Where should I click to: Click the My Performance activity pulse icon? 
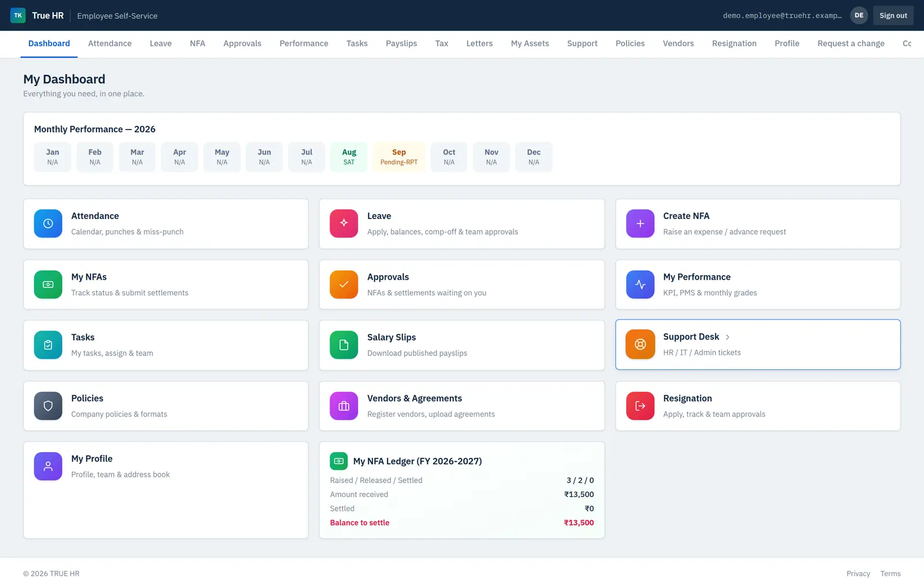click(640, 284)
